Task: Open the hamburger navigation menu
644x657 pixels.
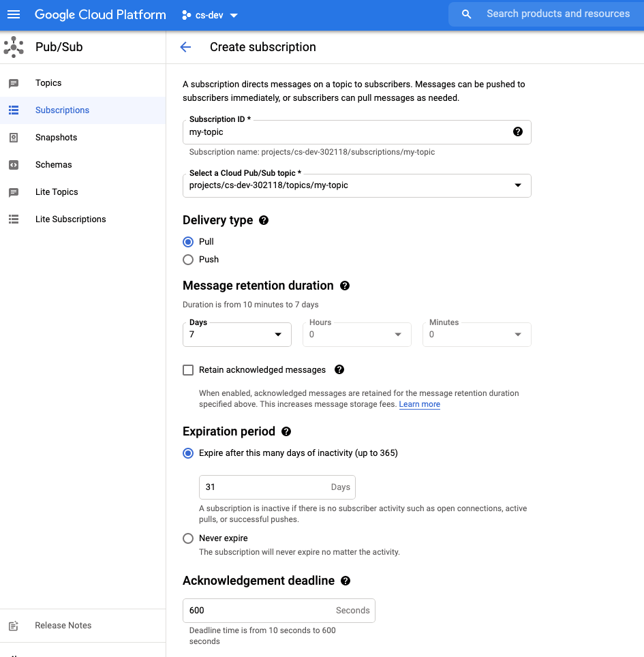Action: pyautogui.click(x=14, y=15)
